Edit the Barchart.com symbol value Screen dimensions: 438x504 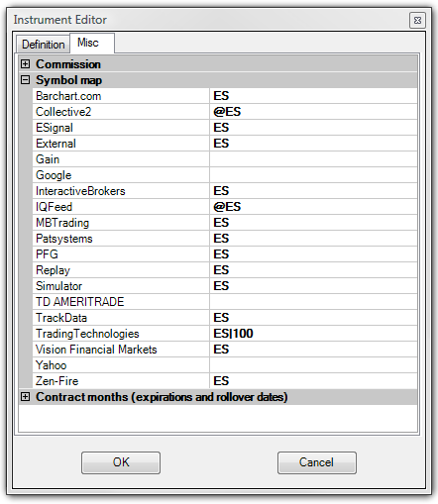(313, 96)
